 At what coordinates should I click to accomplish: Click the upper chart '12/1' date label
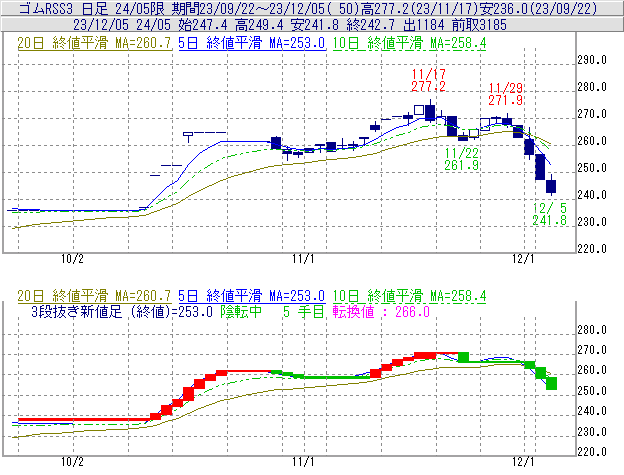[x=523, y=259]
